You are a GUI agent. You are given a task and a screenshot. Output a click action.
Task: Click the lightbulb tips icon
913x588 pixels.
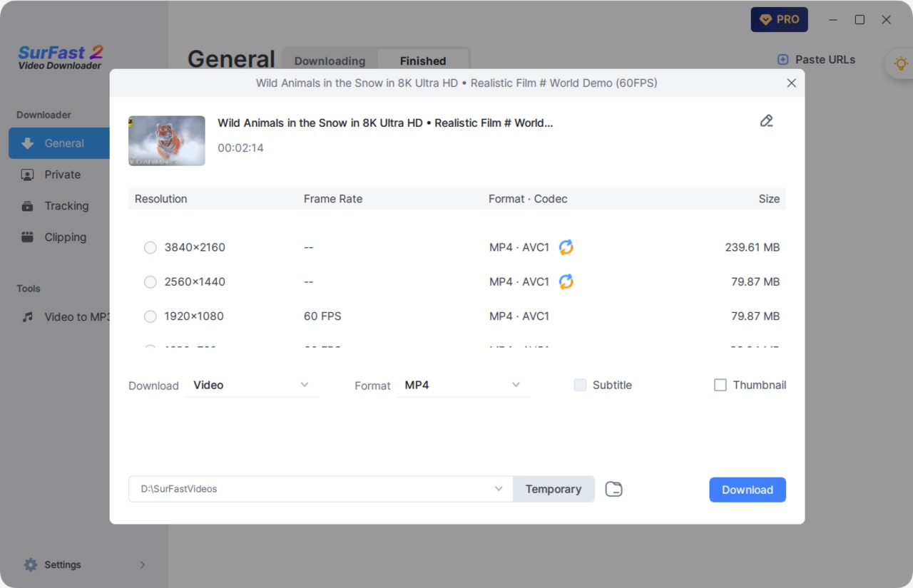[x=900, y=63]
